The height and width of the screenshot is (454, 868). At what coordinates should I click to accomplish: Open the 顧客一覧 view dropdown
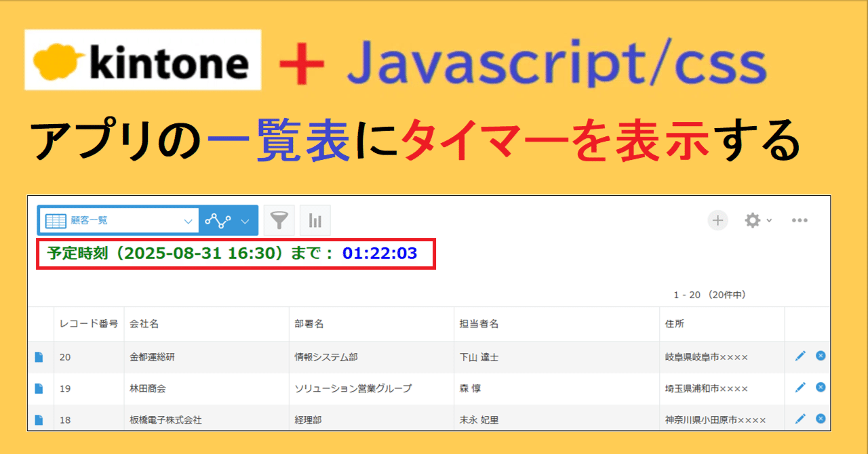(119, 220)
